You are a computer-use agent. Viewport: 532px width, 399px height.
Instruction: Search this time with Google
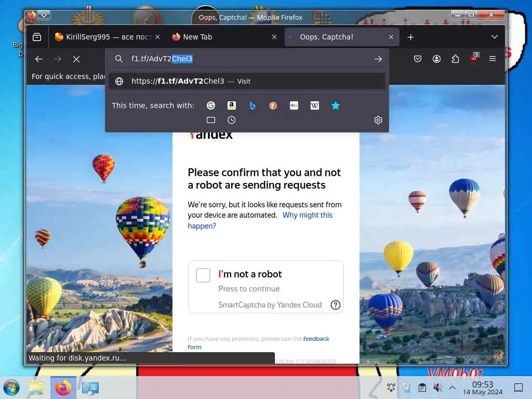tap(211, 105)
